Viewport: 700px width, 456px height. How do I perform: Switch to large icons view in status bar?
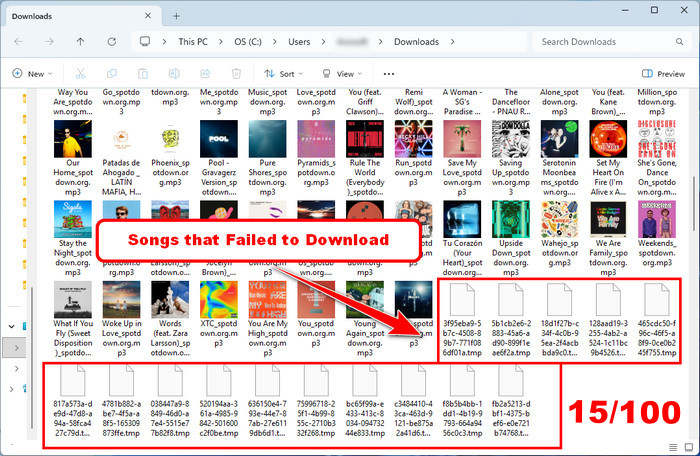(x=689, y=447)
